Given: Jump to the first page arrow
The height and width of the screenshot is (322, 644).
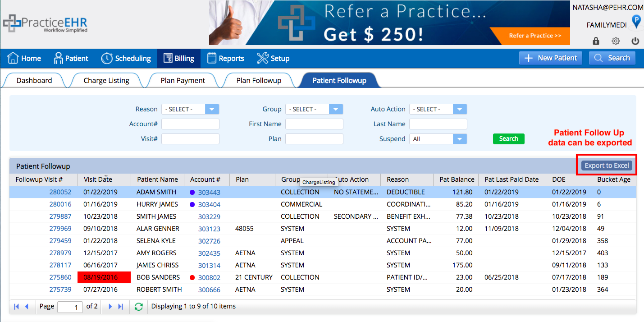Looking at the screenshot, I should (17, 307).
